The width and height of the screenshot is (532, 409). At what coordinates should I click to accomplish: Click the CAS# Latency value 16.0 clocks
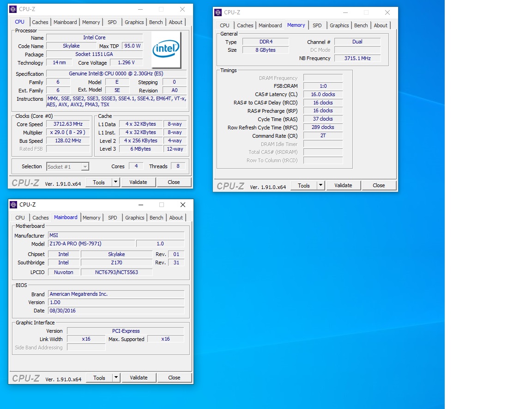(x=323, y=94)
